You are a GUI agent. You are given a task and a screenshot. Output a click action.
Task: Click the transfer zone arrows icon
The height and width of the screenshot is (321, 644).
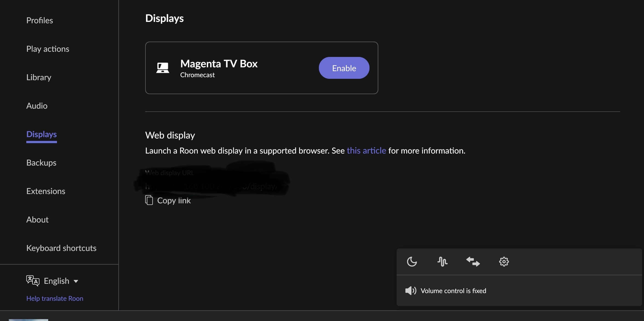[473, 262]
